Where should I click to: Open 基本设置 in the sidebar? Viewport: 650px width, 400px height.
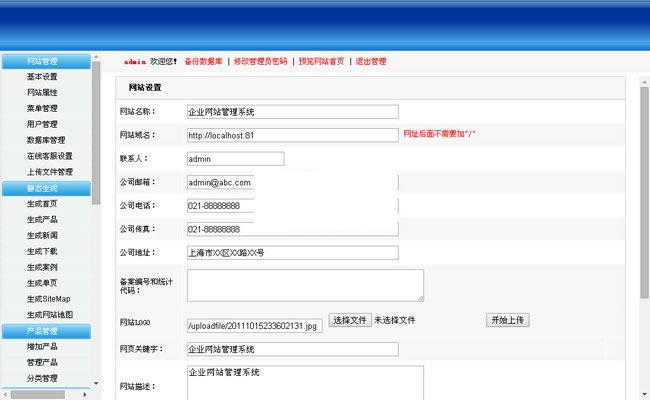point(42,77)
